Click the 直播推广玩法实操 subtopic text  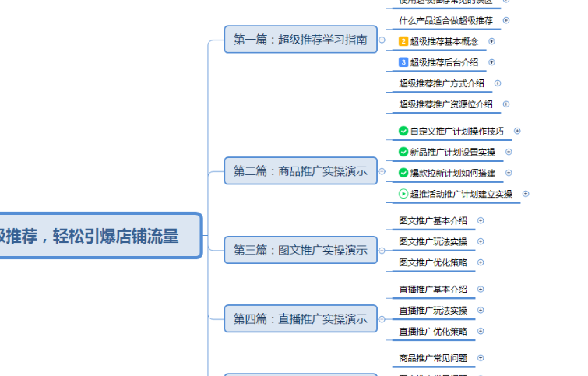pyautogui.click(x=433, y=311)
